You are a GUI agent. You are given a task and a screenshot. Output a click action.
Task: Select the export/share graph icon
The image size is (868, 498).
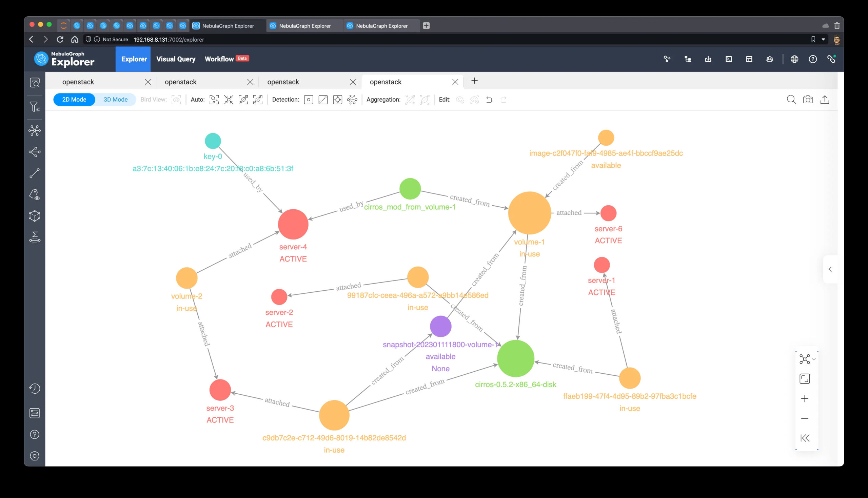pyautogui.click(x=825, y=100)
